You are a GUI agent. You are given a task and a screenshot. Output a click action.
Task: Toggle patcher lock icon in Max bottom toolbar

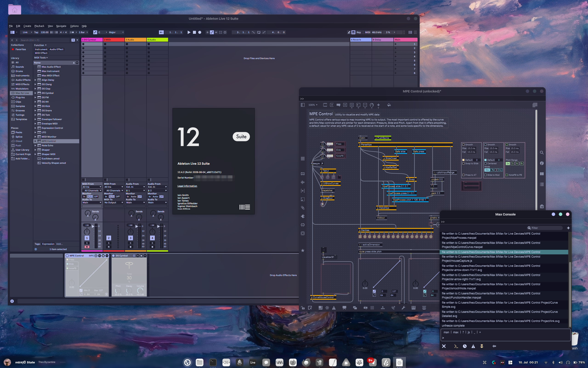[x=303, y=308]
